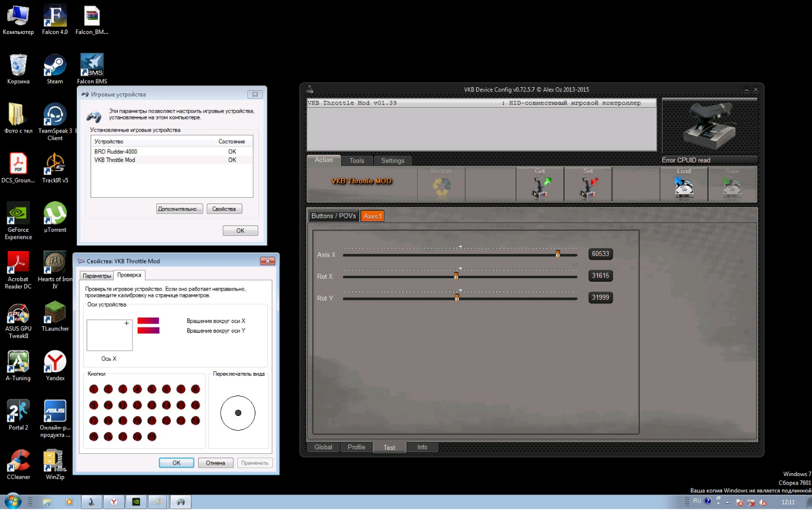Select the TLauncher desktop shortcut

55,316
